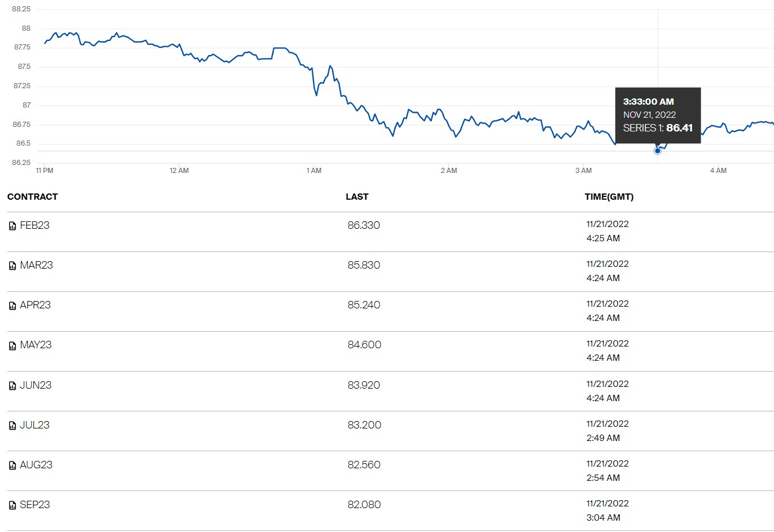Click the FEB23 last price 86.330
The height and width of the screenshot is (532, 774).
[364, 225]
